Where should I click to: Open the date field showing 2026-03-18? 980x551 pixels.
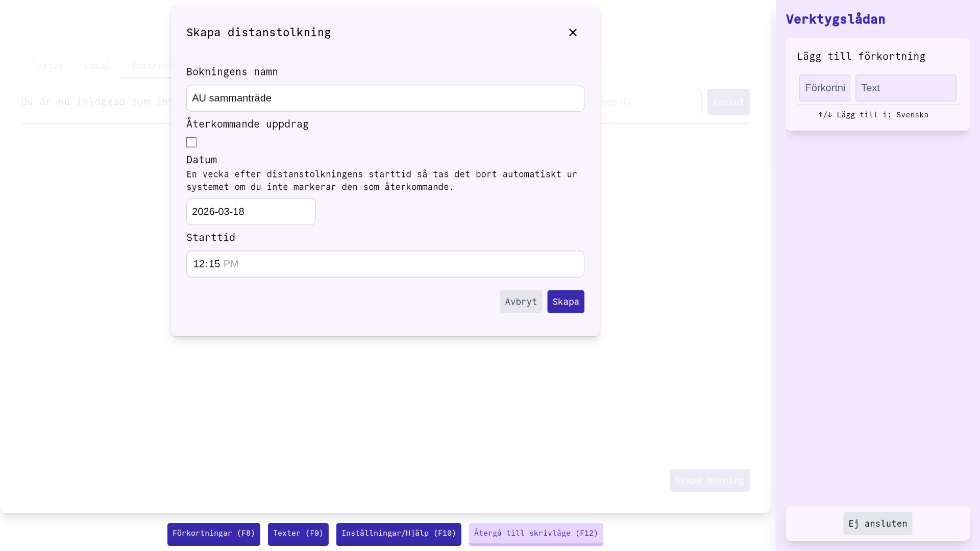(251, 211)
